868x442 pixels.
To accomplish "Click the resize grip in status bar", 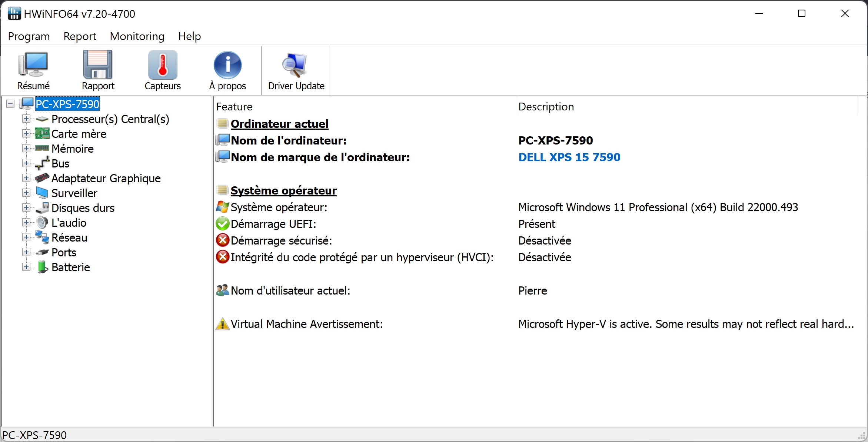I will point(862,436).
